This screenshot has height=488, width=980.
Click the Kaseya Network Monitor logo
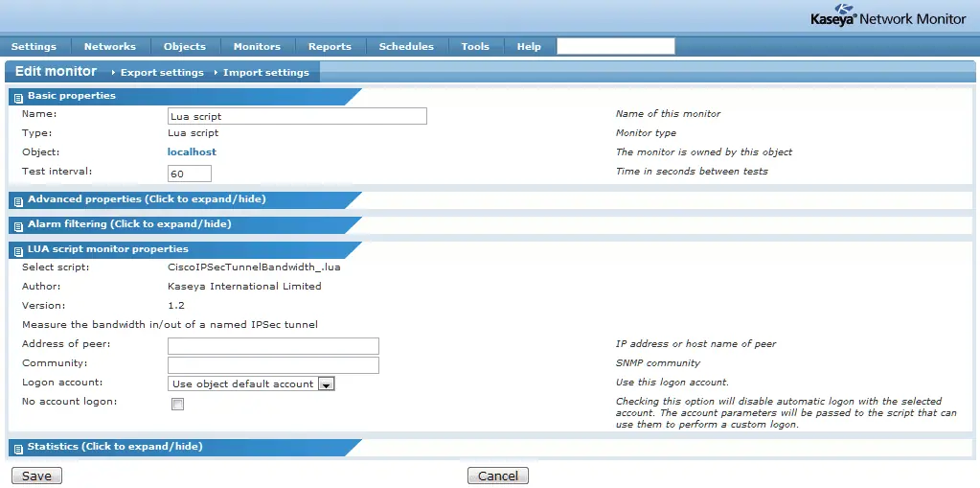[x=888, y=15]
